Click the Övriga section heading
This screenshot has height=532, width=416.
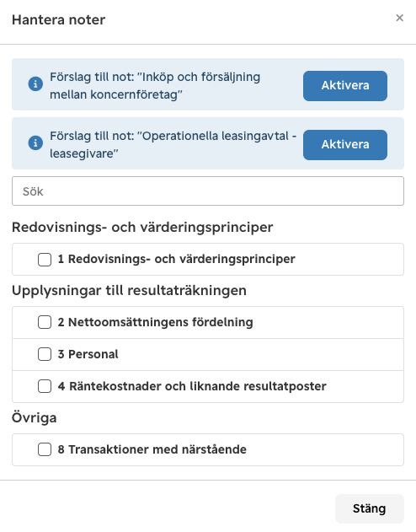tap(35, 417)
